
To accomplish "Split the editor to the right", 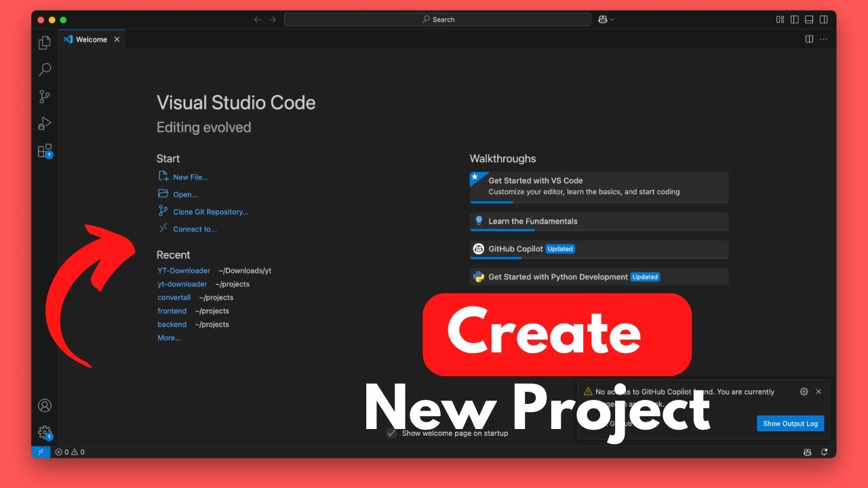I will 809,39.
